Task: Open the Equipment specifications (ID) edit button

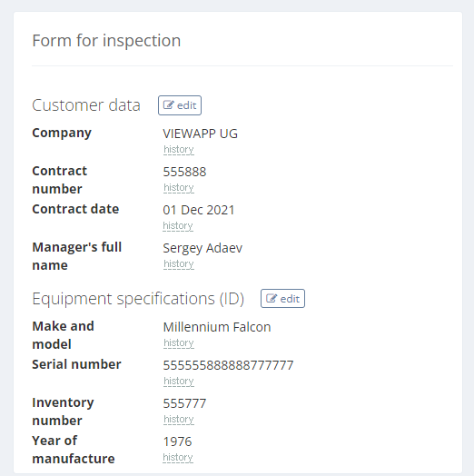Action: 282,299
